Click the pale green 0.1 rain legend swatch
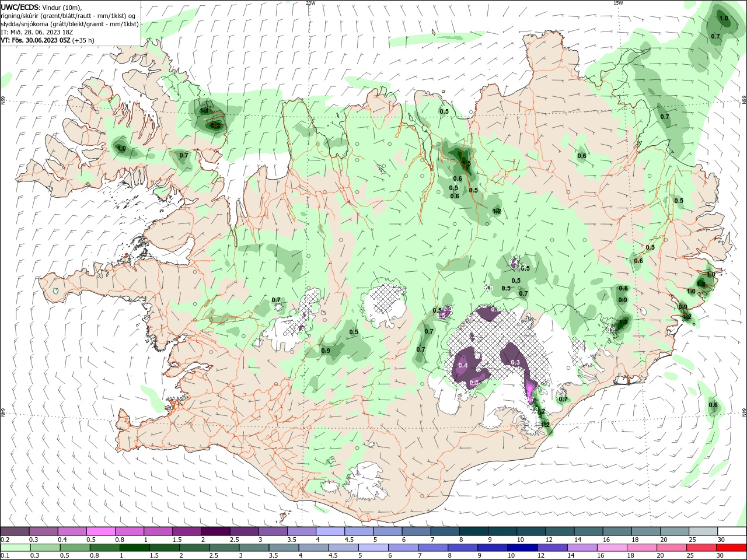The width and height of the screenshot is (747, 560). click(15, 548)
